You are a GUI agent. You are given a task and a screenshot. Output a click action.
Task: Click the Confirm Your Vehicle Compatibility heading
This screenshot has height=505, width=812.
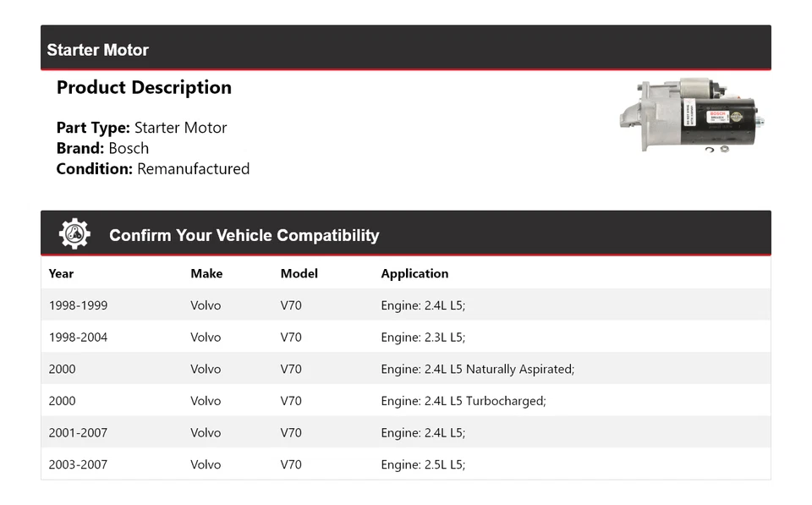244,235
